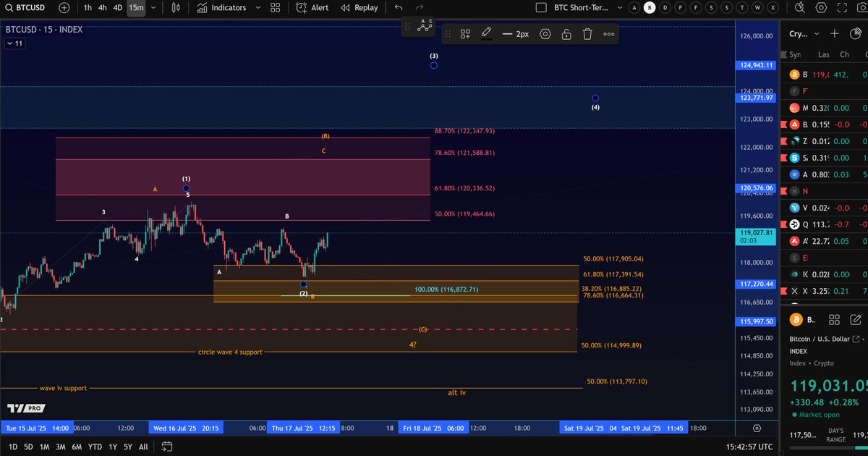Select the ZIL watchlist row with 0.012
Screen dimensions: 868x456
pyautogui.click(x=825, y=141)
